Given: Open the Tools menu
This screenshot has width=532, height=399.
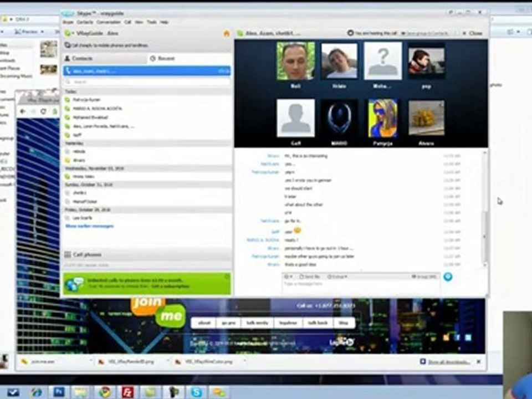Looking at the screenshot, I should pos(151,22).
